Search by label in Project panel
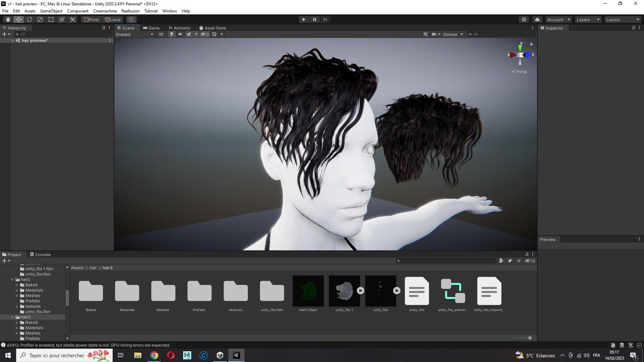The width and height of the screenshot is (644, 362). click(x=510, y=261)
